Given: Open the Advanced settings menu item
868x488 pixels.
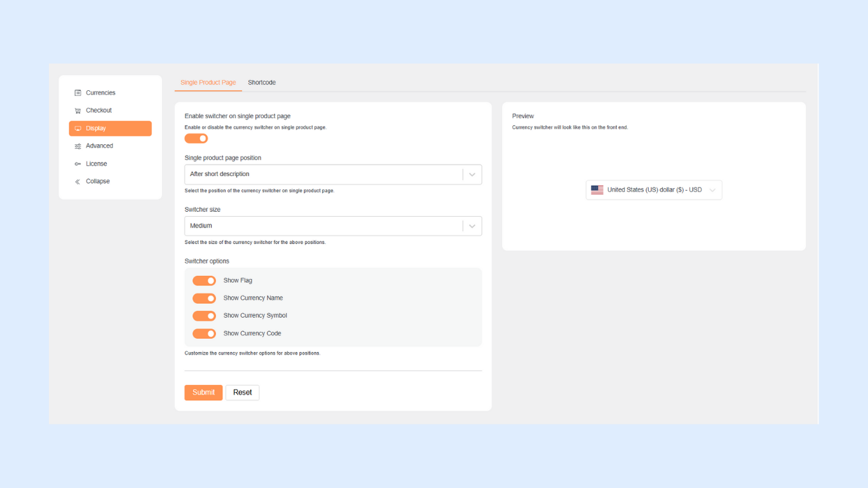Looking at the screenshot, I should pyautogui.click(x=100, y=146).
